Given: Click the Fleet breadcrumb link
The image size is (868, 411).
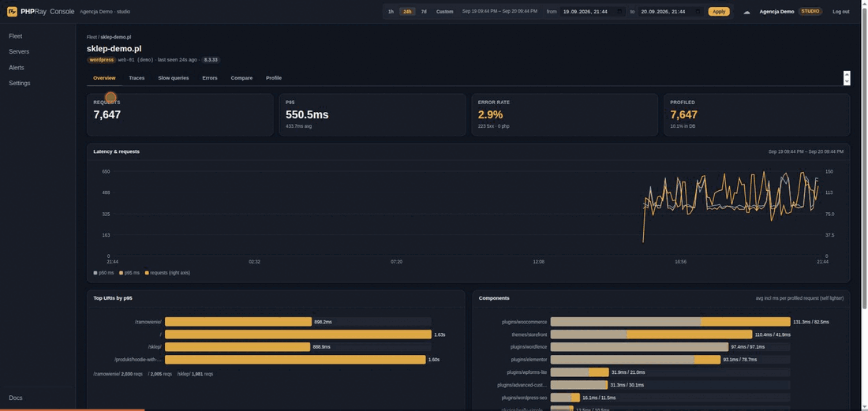Looking at the screenshot, I should point(92,37).
